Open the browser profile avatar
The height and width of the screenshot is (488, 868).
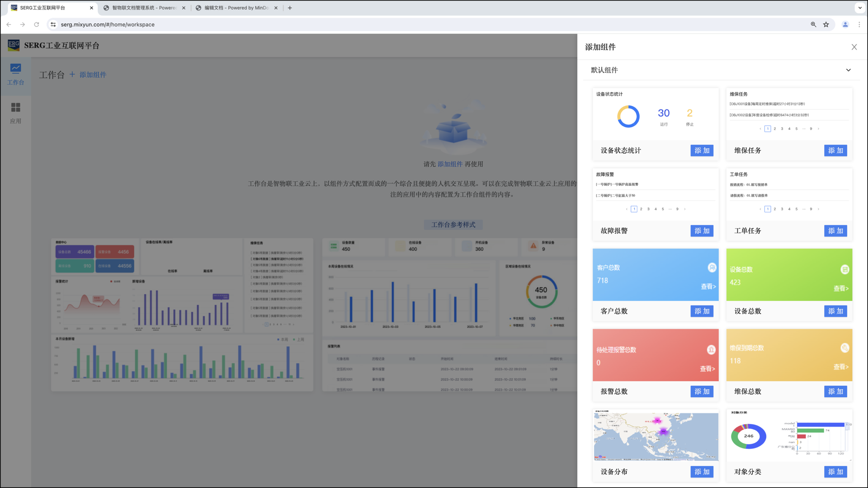click(x=845, y=24)
